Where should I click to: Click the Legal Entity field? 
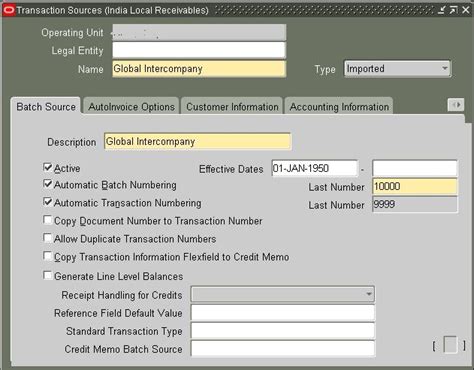point(199,50)
